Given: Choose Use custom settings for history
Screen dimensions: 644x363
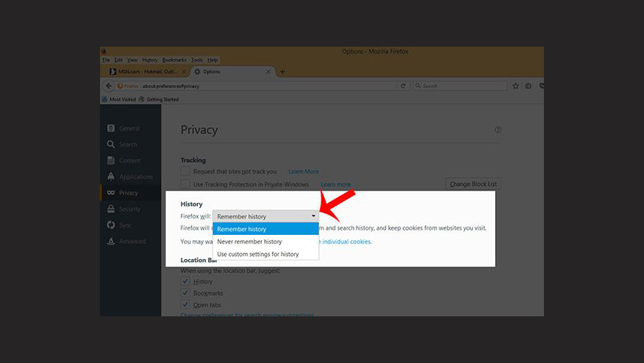Looking at the screenshot, I should (266, 254).
